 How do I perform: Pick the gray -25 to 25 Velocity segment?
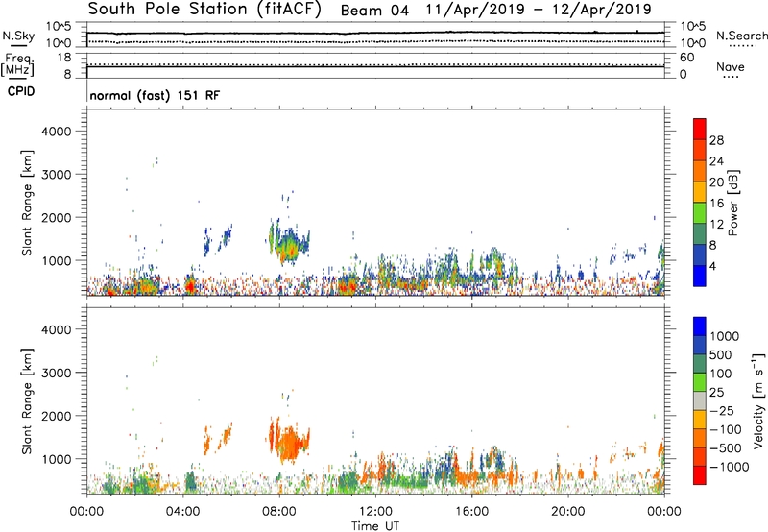point(700,400)
